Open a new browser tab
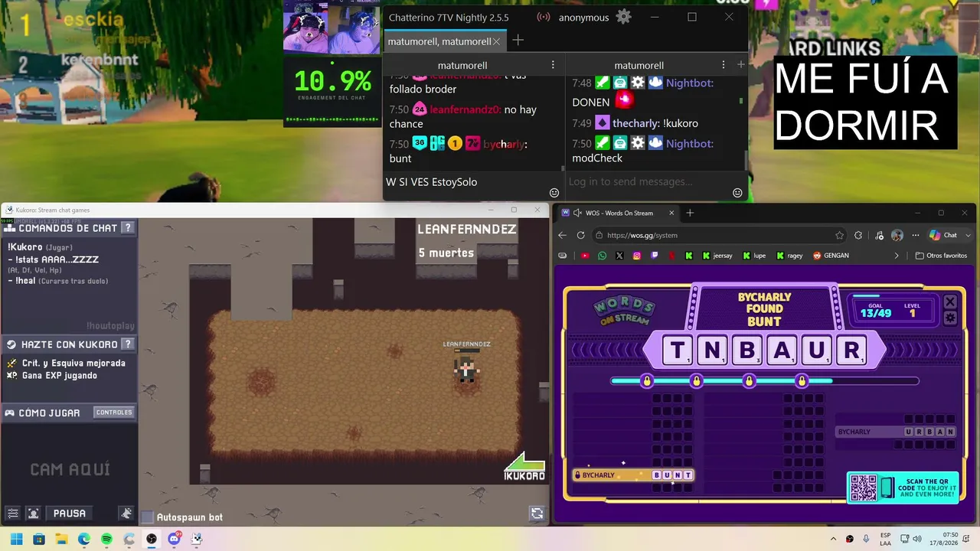Viewport: 980px width, 551px height. pyautogui.click(x=690, y=213)
